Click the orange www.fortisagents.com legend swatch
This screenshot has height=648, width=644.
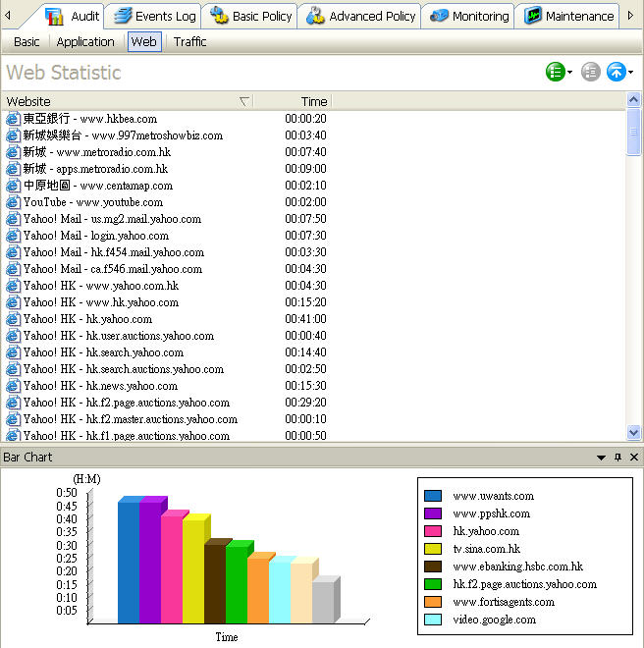433,602
